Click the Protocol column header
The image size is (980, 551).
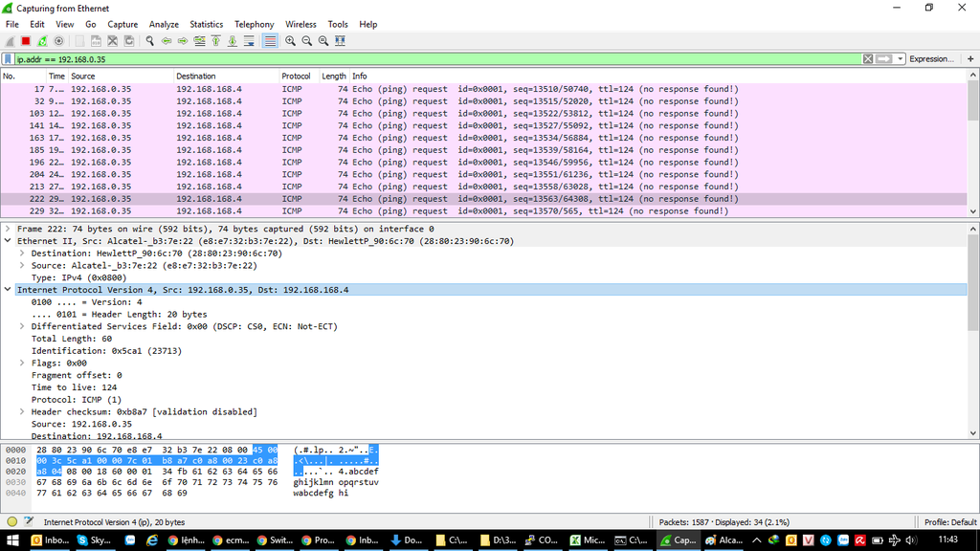pyautogui.click(x=296, y=76)
